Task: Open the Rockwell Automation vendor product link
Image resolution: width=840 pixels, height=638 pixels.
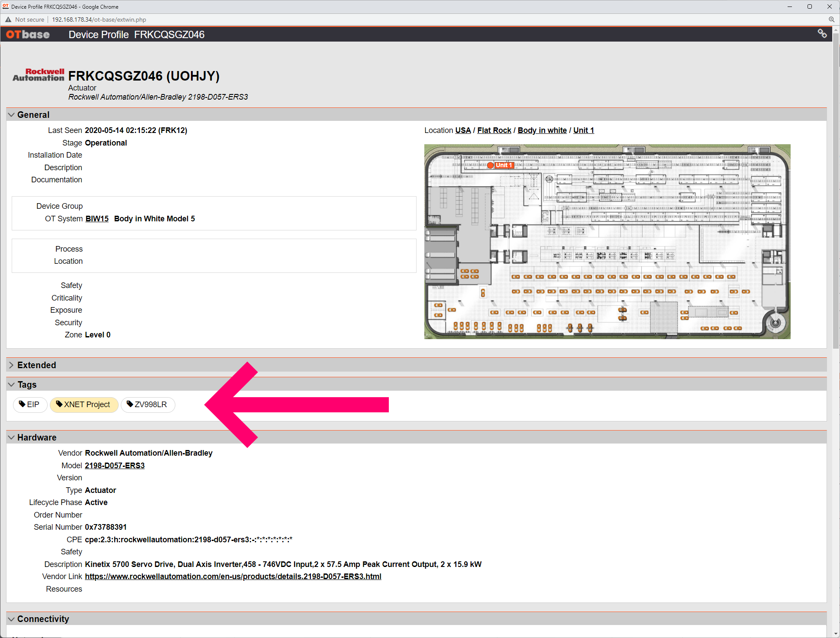Action: 233,576
